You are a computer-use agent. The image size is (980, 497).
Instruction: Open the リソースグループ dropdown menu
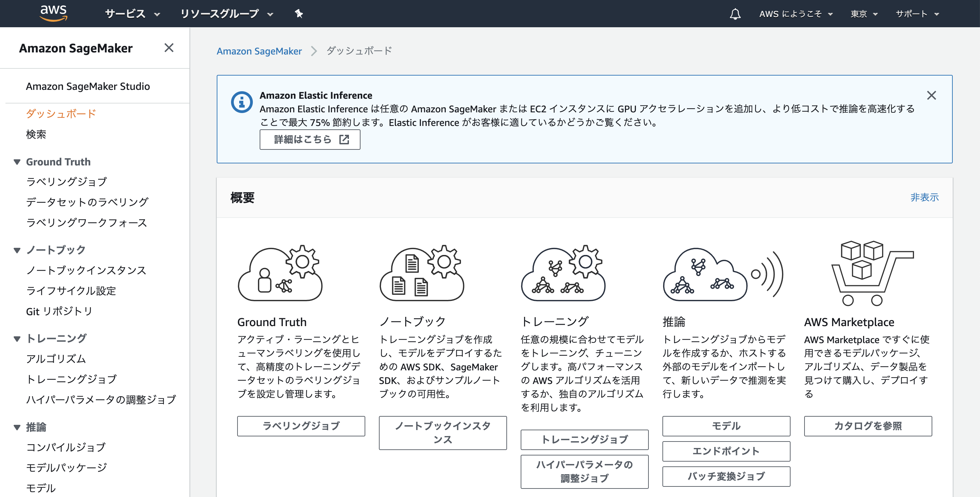point(227,14)
